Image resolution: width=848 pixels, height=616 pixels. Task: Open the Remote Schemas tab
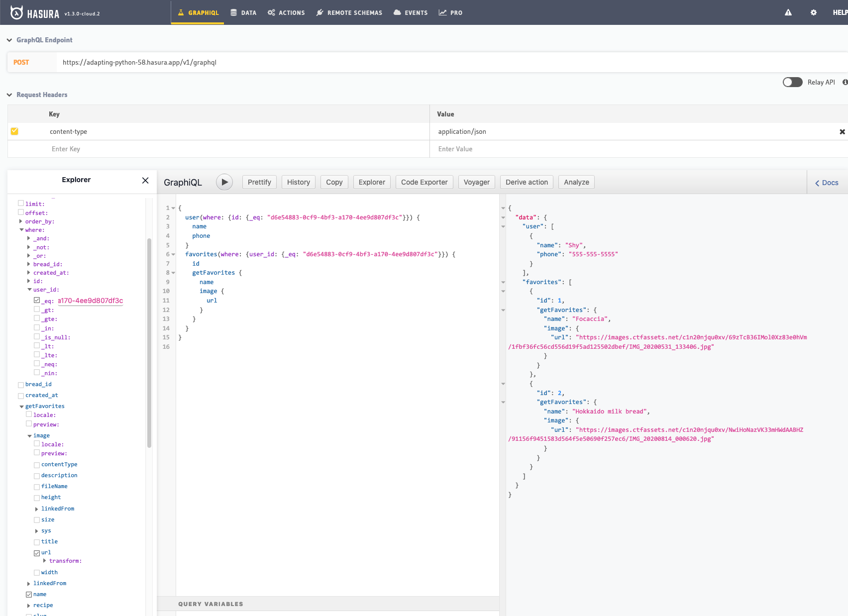click(x=349, y=12)
